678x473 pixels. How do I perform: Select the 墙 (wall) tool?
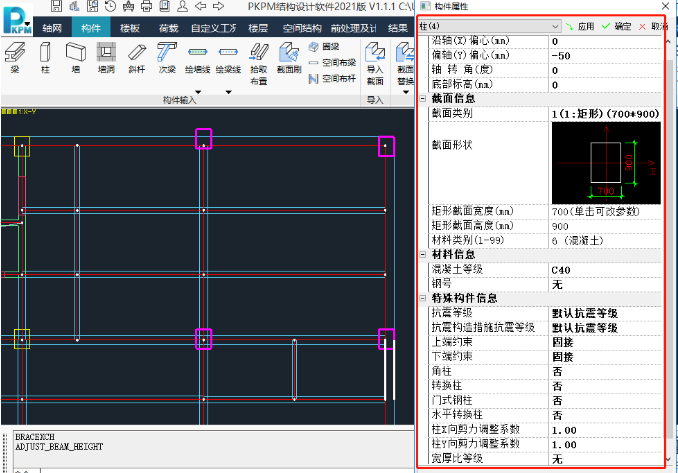[x=76, y=58]
